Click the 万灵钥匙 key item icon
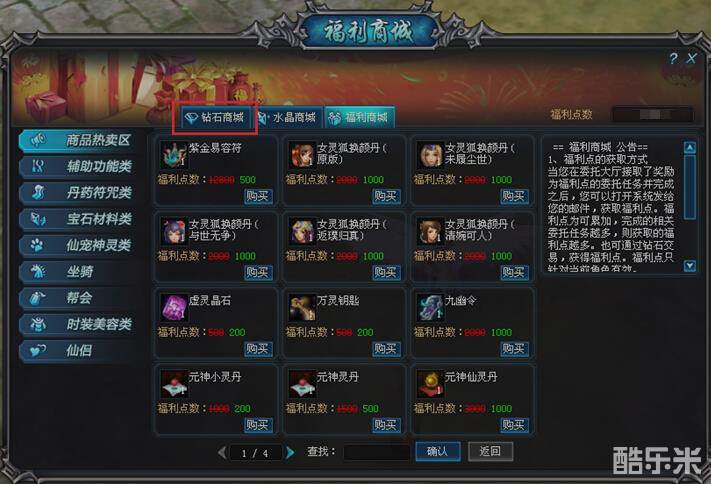711x484 pixels. [302, 308]
